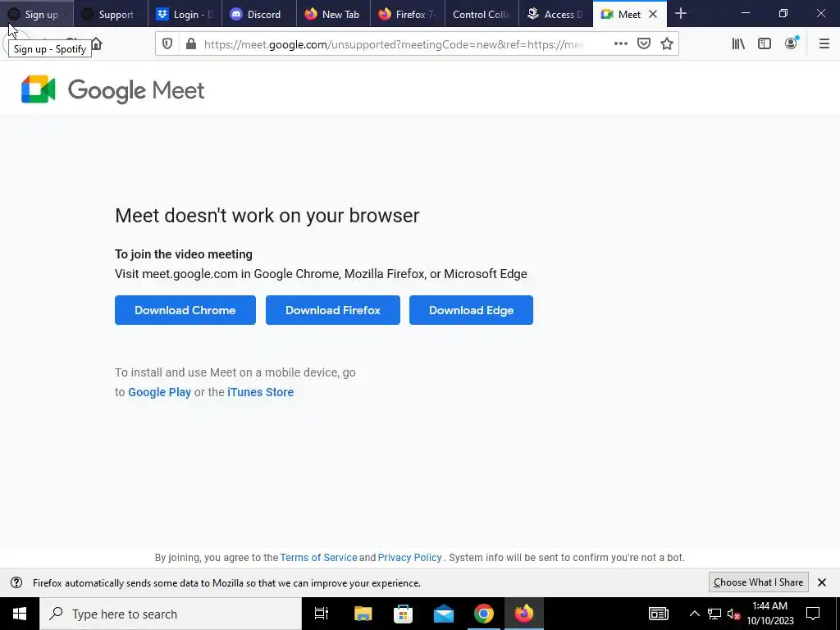
Task: Switch to the Sign up Spotify tab
Action: 36,15
